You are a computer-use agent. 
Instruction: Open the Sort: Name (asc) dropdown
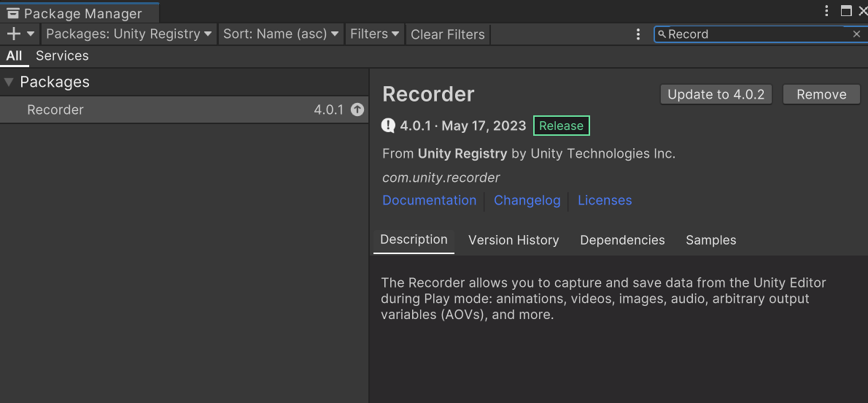coord(281,34)
